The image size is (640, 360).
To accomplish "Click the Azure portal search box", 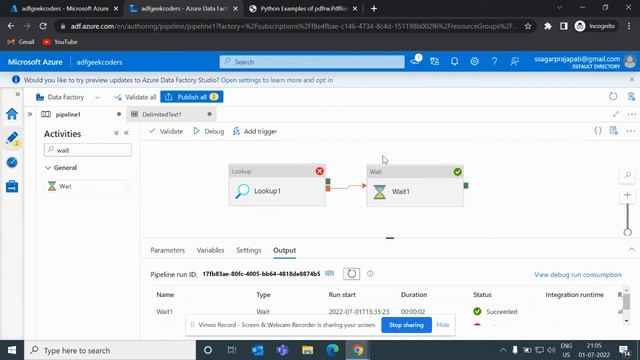I will click(x=312, y=62).
